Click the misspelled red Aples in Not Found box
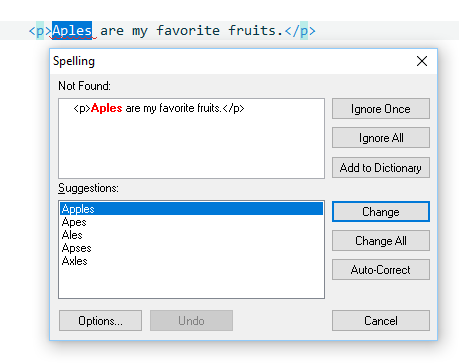This screenshot has width=459, height=363. pyautogui.click(x=106, y=108)
